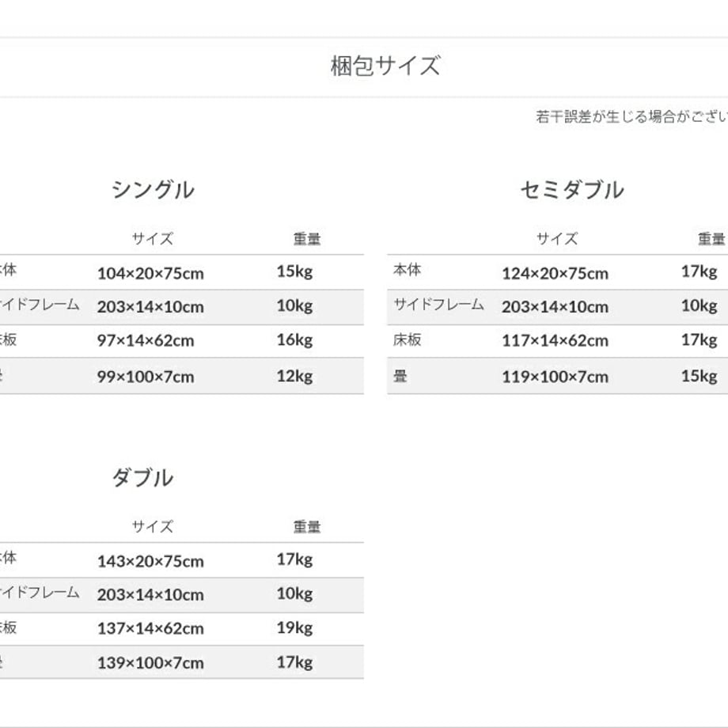Click the 畳 label in セミダブル table
The width and height of the screenshot is (728, 728).
click(x=400, y=376)
